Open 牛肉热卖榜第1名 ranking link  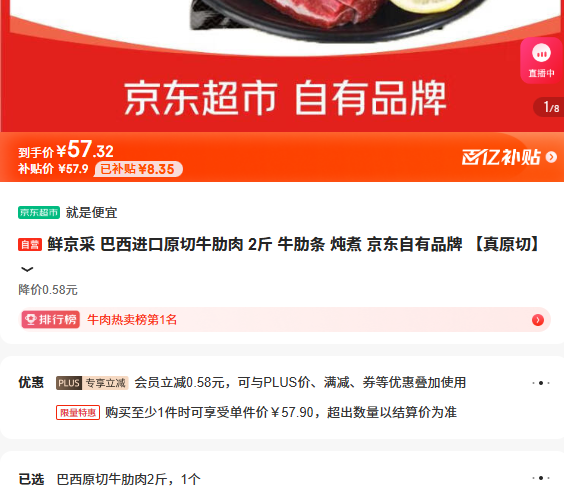coord(132,319)
